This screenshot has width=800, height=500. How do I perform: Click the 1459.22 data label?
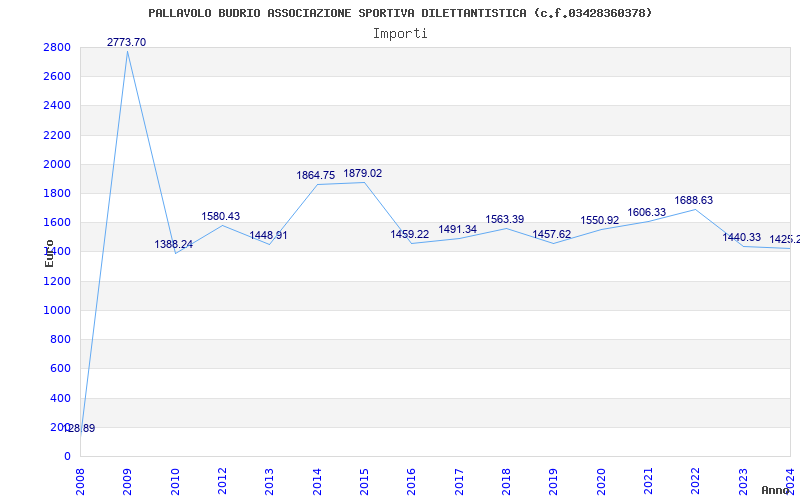coord(410,234)
